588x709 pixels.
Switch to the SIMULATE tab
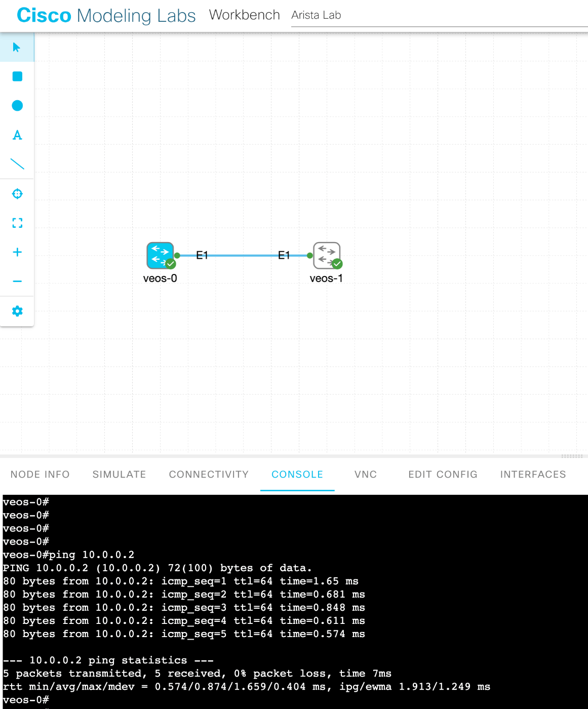119,475
